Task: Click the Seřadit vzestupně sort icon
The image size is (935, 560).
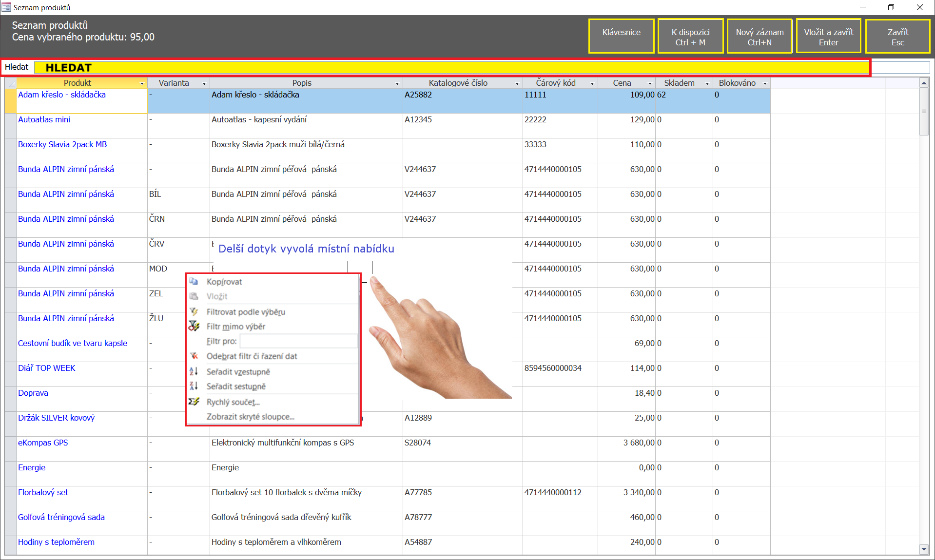Action: point(194,372)
